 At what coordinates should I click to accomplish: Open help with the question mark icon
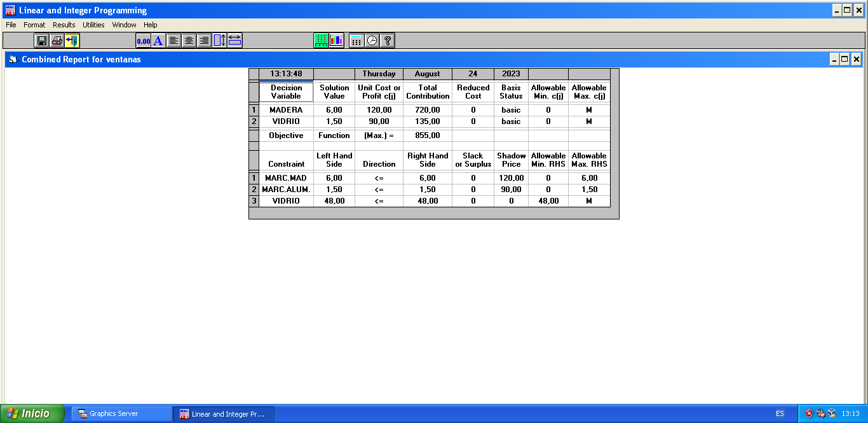click(387, 41)
